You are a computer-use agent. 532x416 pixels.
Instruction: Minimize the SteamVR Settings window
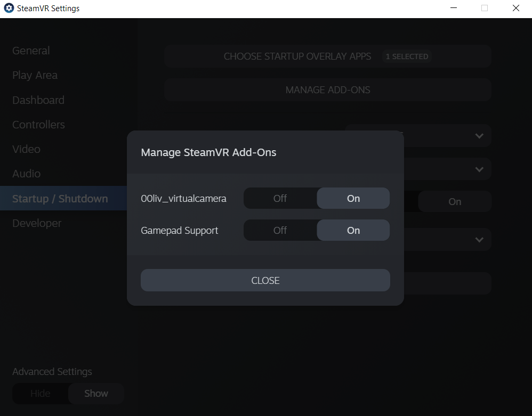(454, 8)
